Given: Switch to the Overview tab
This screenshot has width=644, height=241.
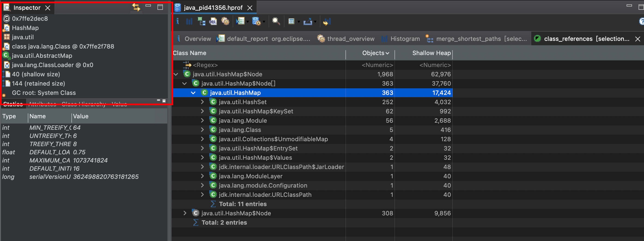Looking at the screenshot, I should coord(194,39).
